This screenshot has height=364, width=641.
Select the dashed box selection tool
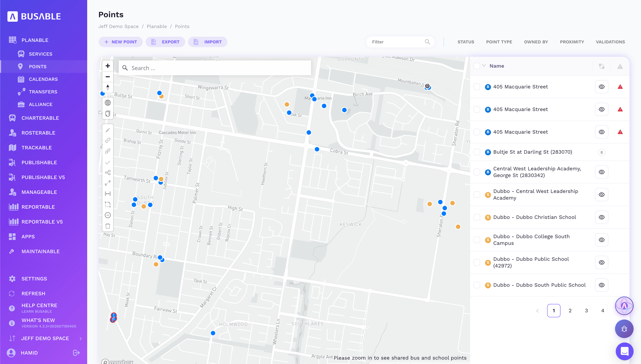(x=108, y=204)
